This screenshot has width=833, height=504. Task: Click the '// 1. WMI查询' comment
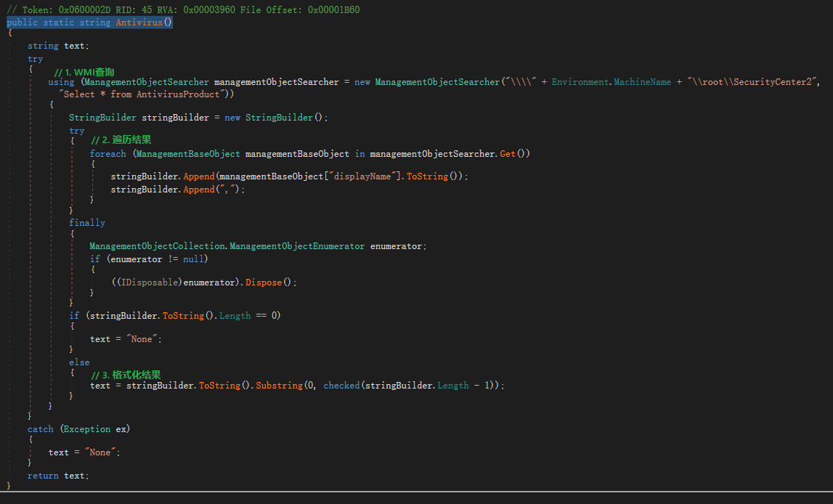[84, 72]
